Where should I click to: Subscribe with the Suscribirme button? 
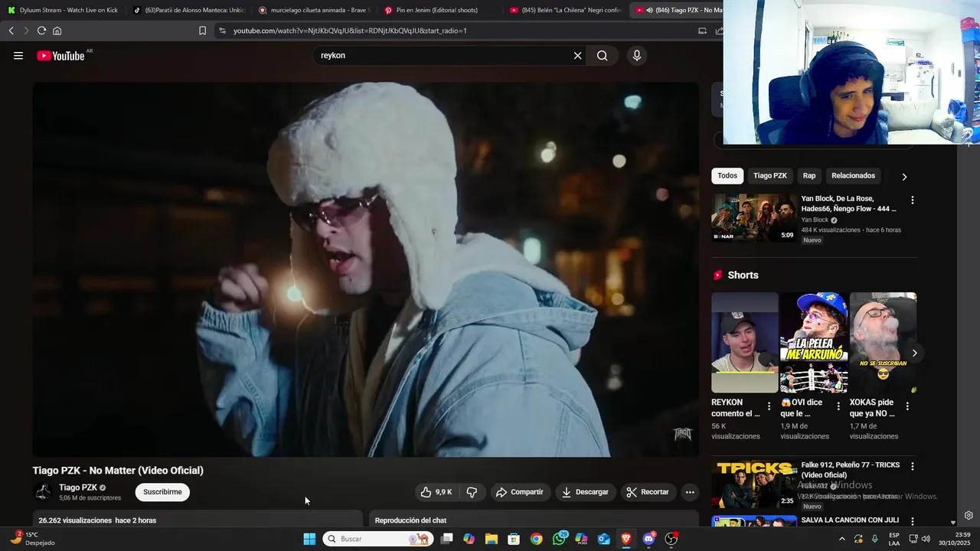click(x=162, y=492)
